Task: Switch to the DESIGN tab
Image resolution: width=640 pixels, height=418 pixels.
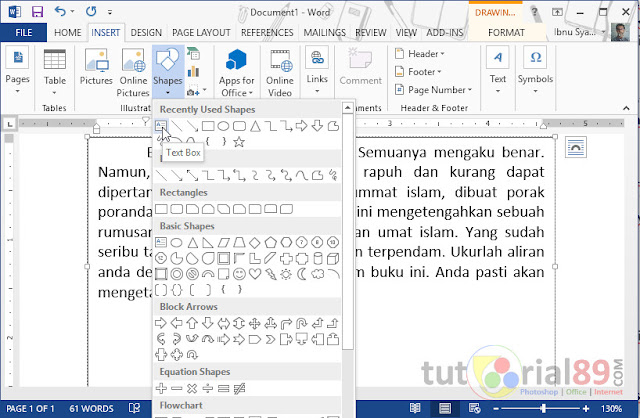Action: tap(146, 33)
